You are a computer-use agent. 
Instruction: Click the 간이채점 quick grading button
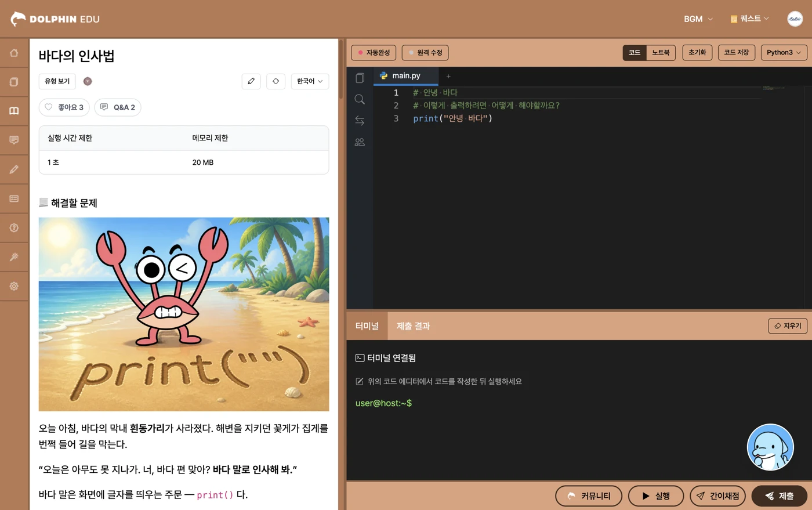[x=717, y=496]
